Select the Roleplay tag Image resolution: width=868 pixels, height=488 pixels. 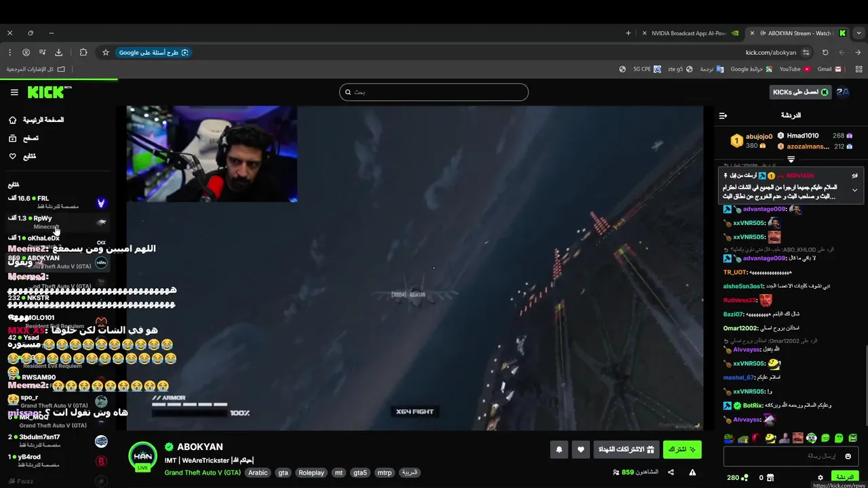point(311,473)
